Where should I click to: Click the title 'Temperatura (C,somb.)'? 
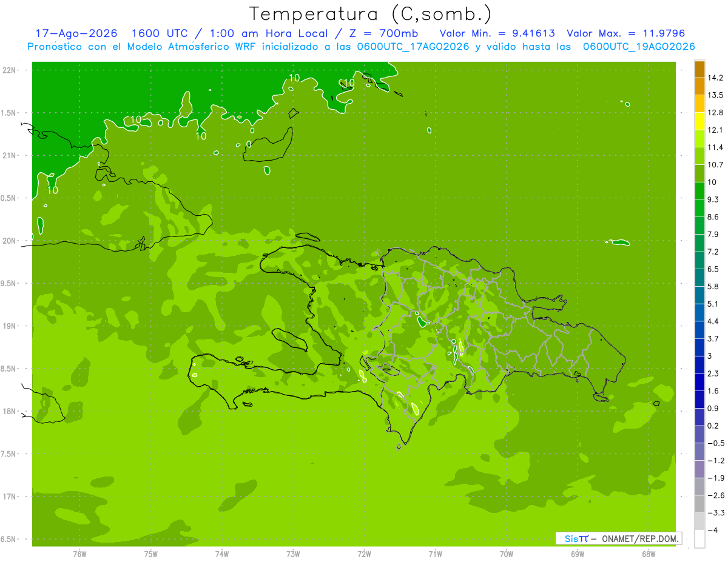pos(370,13)
